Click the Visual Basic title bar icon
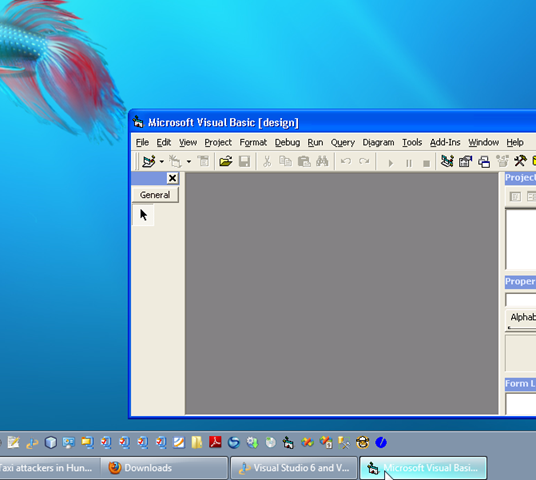 [x=138, y=122]
